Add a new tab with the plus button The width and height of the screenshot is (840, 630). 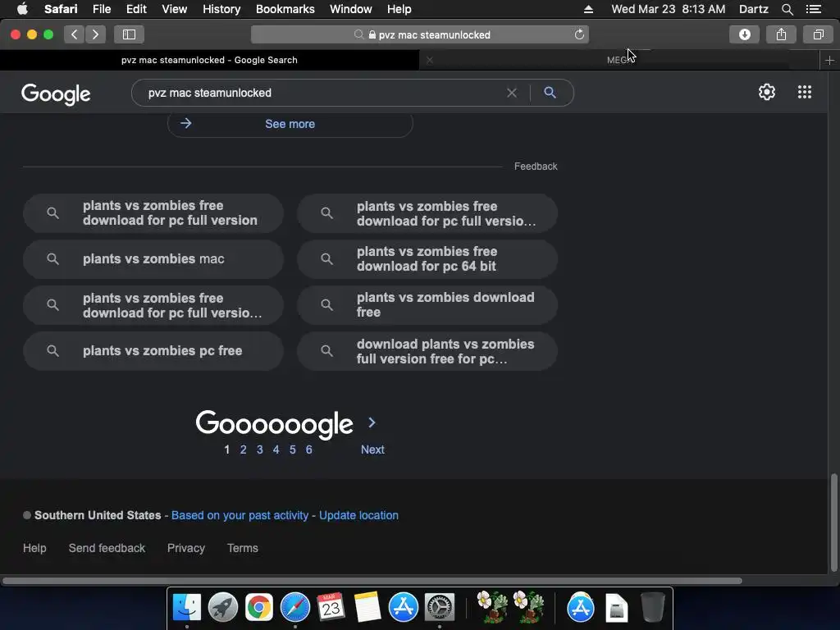(829, 60)
